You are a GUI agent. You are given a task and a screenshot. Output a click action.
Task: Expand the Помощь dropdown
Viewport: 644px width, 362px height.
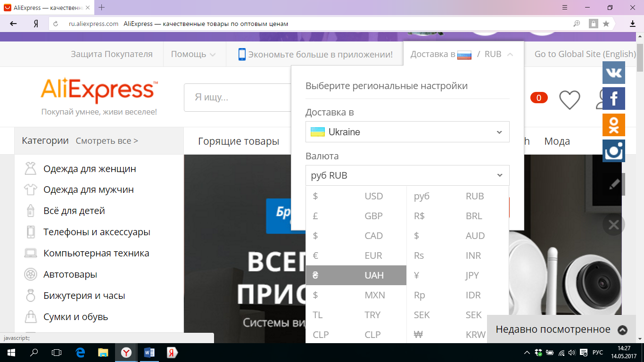tap(193, 54)
